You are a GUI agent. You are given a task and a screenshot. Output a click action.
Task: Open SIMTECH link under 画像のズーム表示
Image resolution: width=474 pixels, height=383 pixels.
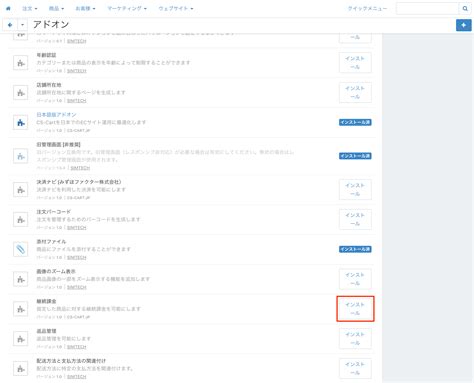(x=77, y=287)
